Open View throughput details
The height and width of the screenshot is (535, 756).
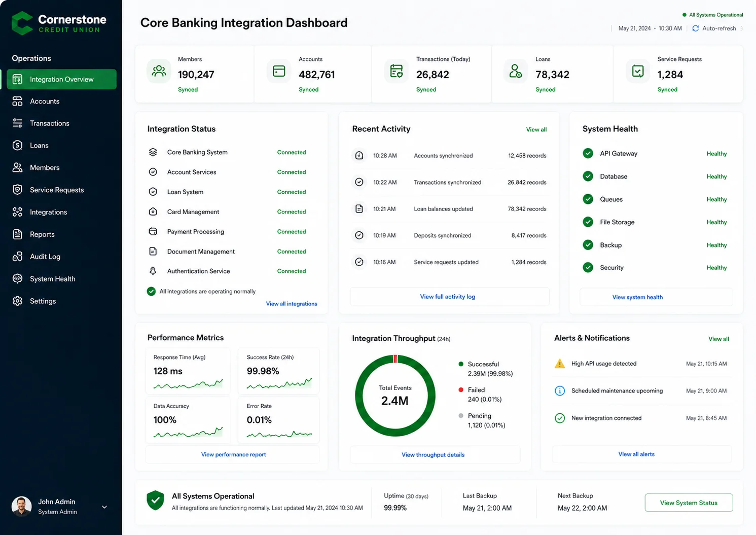(x=435, y=455)
